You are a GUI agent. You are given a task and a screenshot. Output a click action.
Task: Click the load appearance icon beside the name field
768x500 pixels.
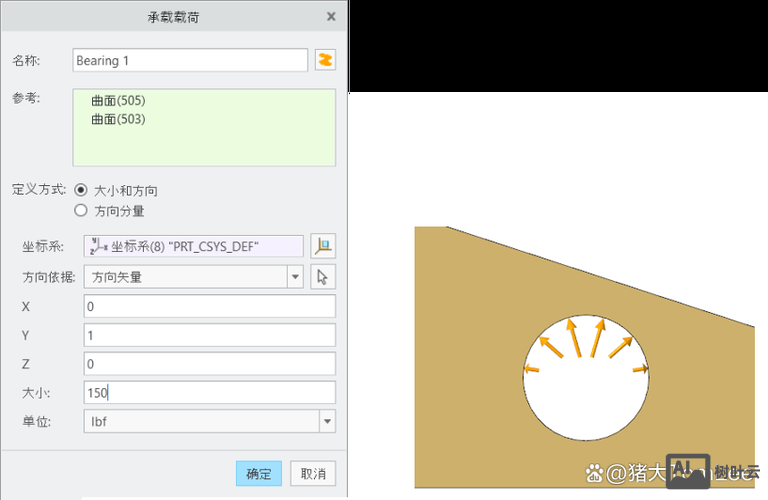324,60
